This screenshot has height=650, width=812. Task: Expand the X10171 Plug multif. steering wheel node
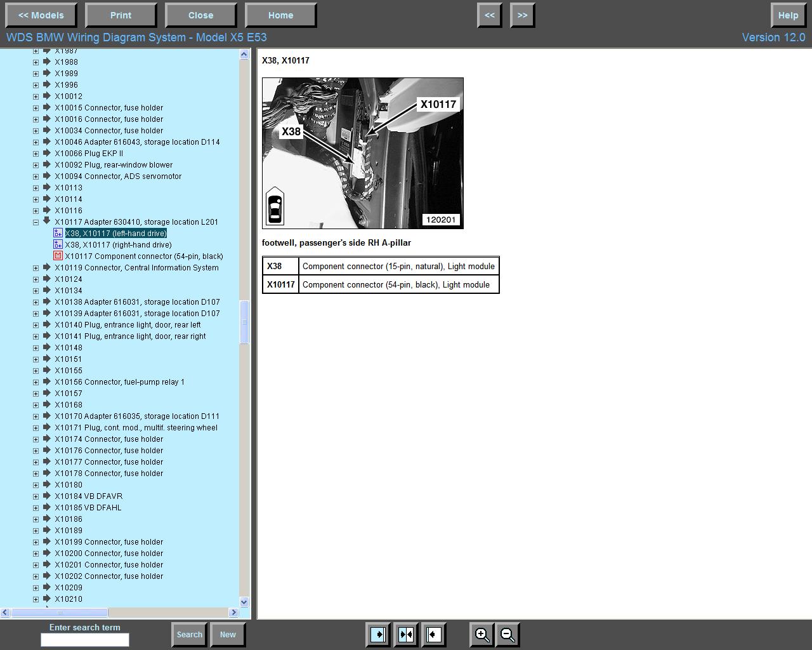tap(36, 428)
